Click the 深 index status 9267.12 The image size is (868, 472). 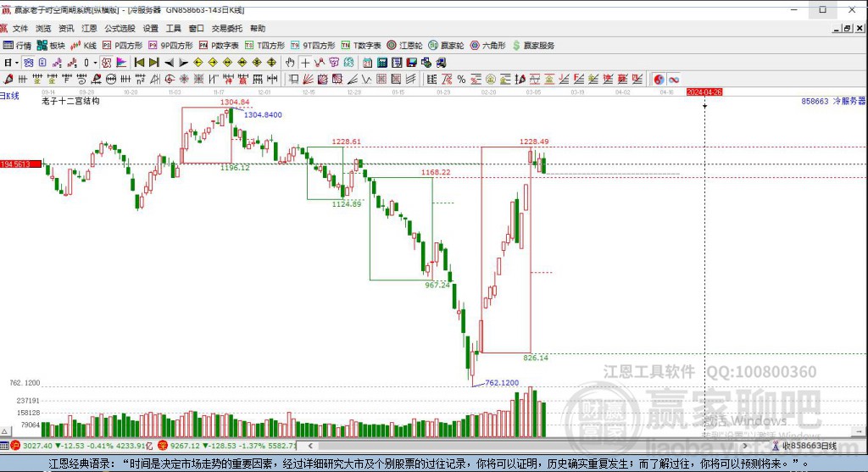click(227, 446)
